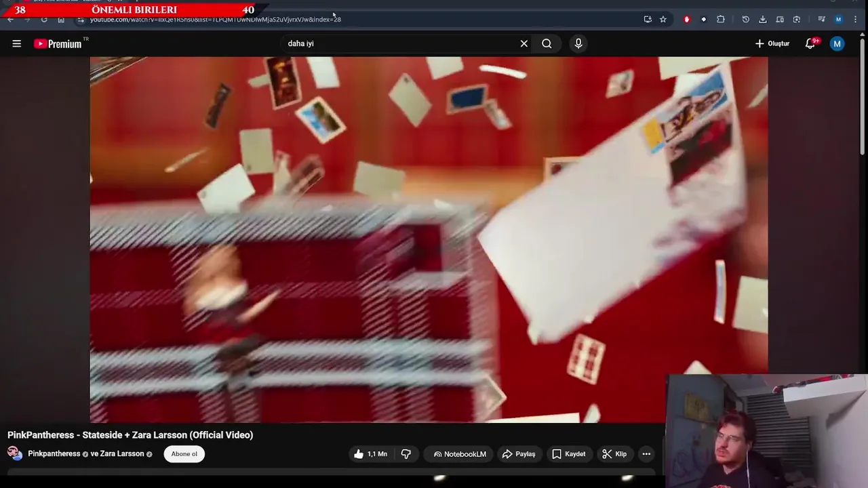Clear the search box with X
Screen dimensions: 868x488
pyautogui.click(x=524, y=43)
